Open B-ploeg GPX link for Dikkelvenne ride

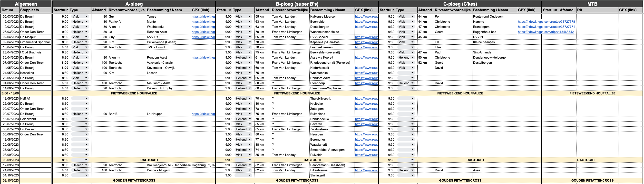click(367, 170)
